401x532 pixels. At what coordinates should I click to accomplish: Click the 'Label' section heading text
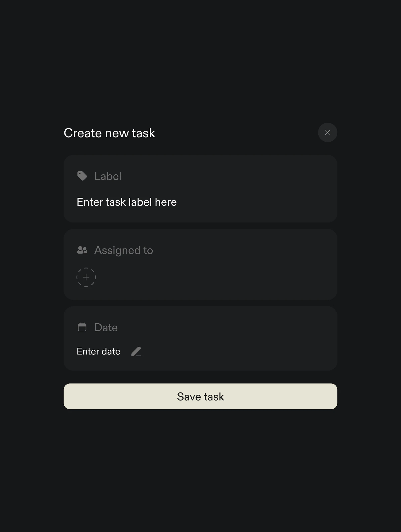click(108, 176)
